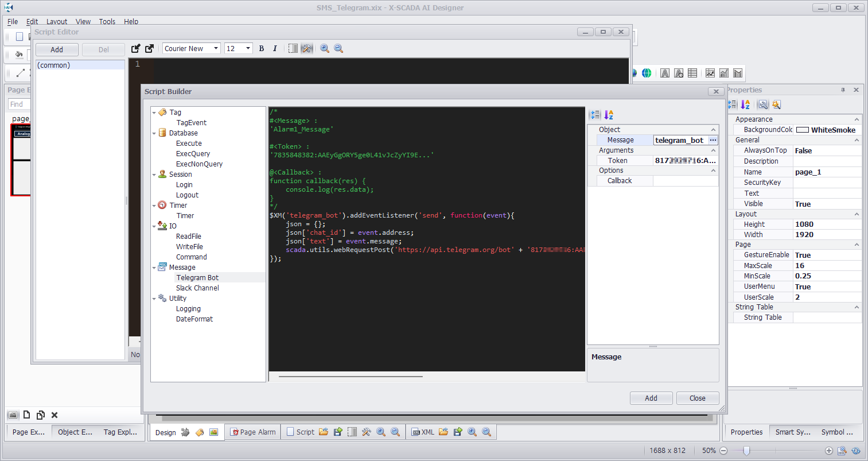The image size is (868, 461).
Task: Select Slack Channel in Script Builder tree
Action: 197,288
